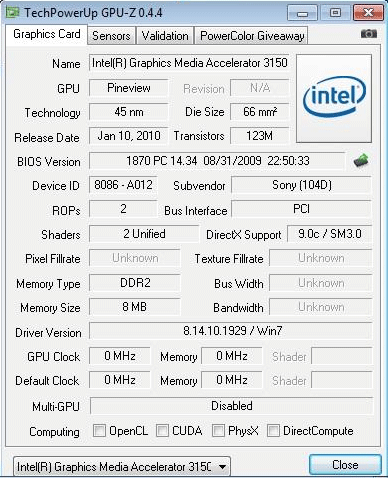This screenshot has width=388, height=478.
Task: Click the Texture Fillrate Unknown field
Action: coord(321,258)
